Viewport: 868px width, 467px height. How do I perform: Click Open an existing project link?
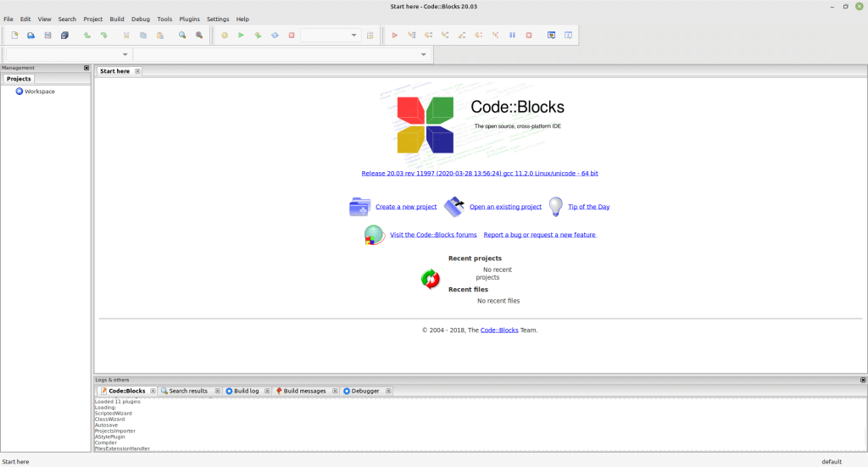tap(505, 207)
